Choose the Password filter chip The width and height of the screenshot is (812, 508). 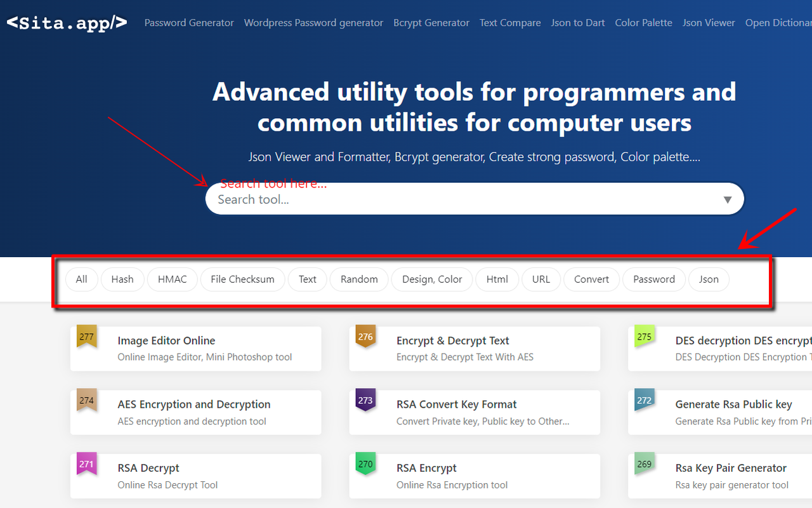point(653,279)
